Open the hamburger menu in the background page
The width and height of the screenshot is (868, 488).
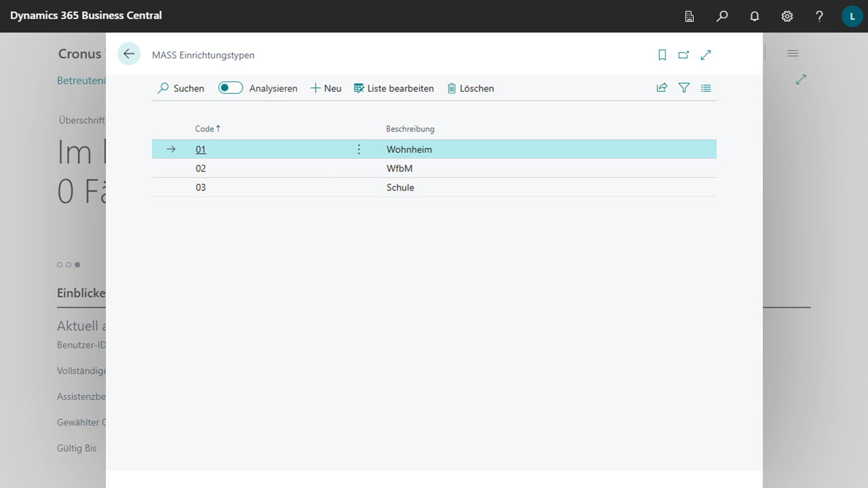793,54
